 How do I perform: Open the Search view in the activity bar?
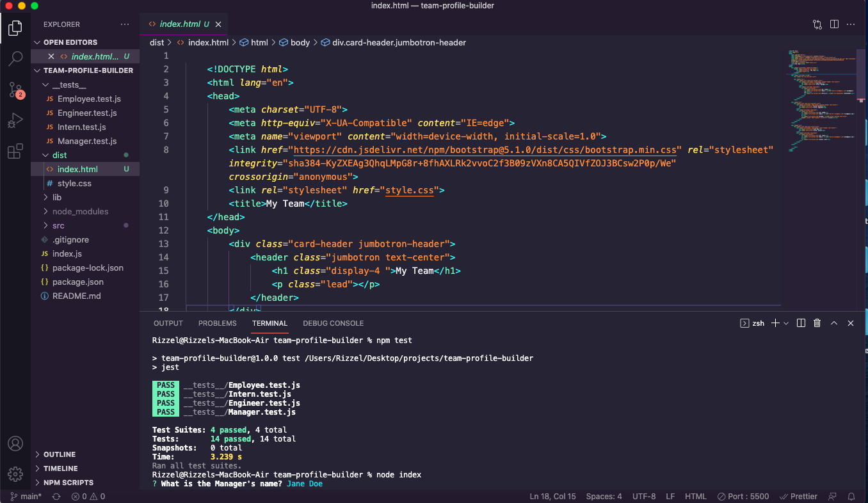[x=15, y=58]
